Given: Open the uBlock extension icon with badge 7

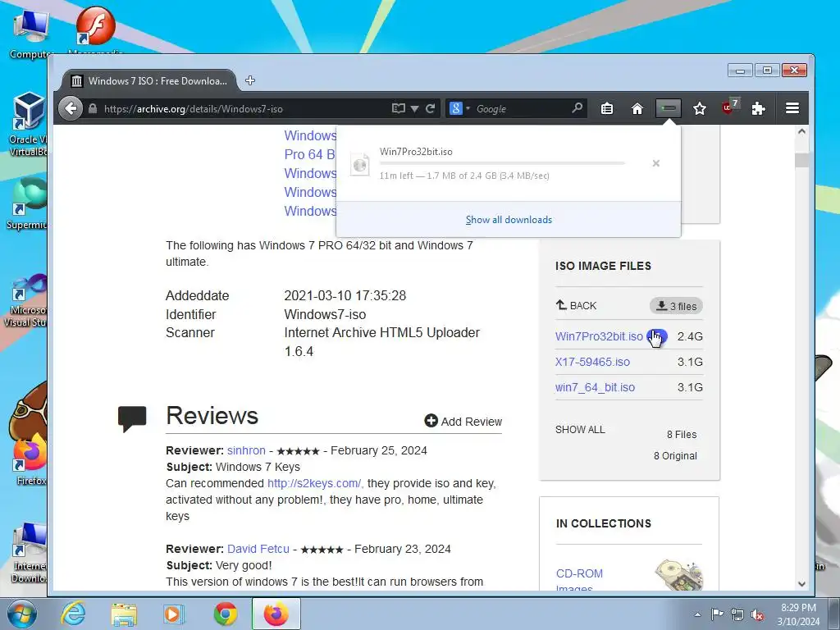Looking at the screenshot, I should pyautogui.click(x=729, y=107).
